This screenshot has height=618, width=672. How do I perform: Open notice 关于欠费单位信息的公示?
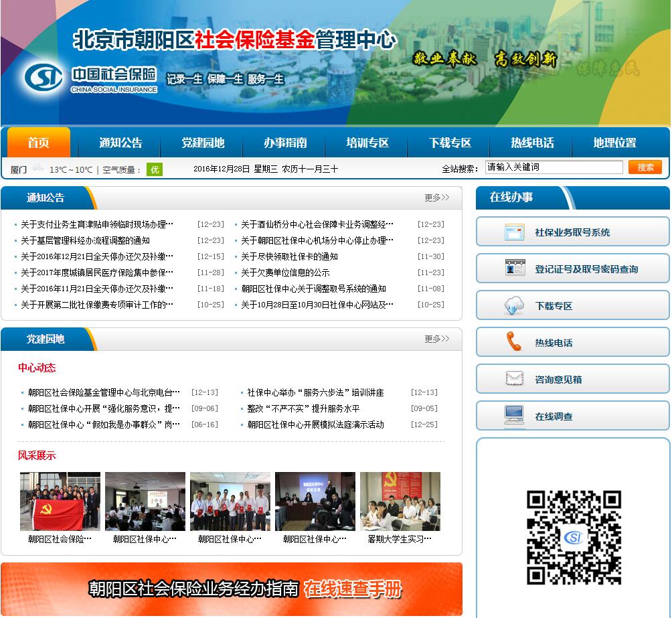tap(285, 273)
